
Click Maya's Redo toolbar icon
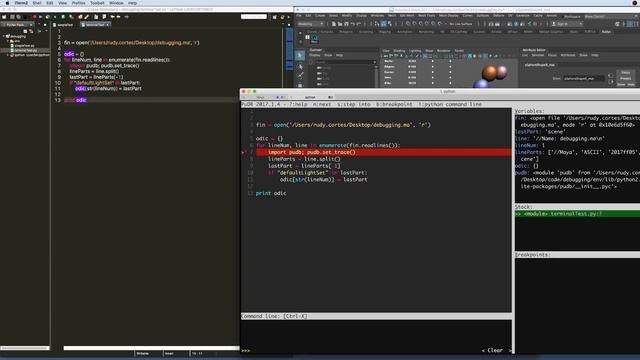[358, 24]
